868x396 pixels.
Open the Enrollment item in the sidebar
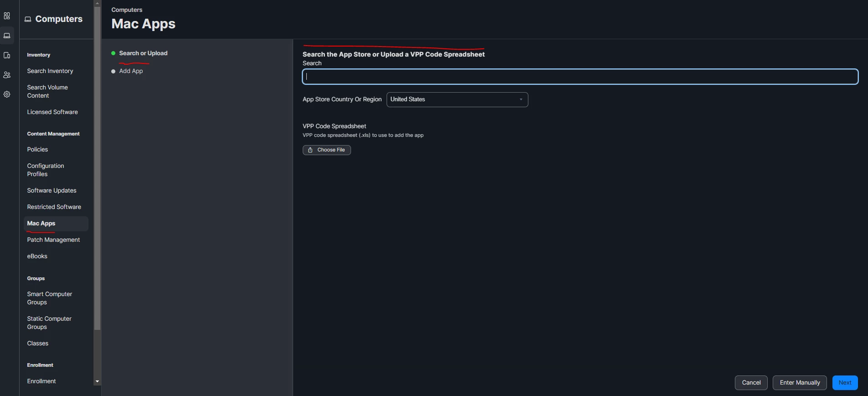pyautogui.click(x=41, y=381)
